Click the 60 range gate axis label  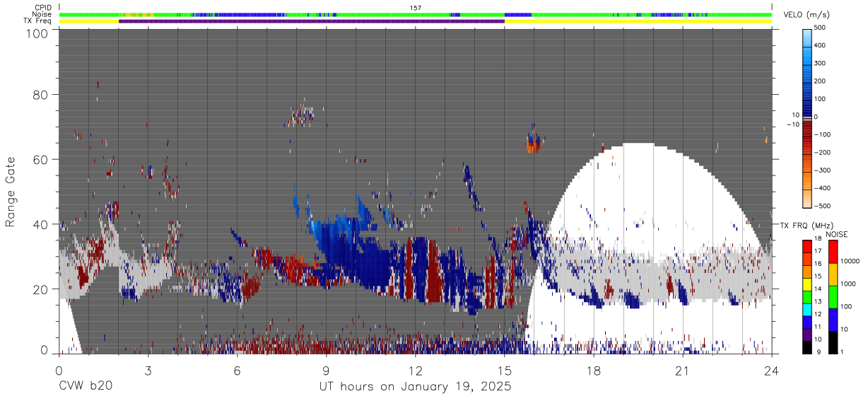tap(40, 161)
